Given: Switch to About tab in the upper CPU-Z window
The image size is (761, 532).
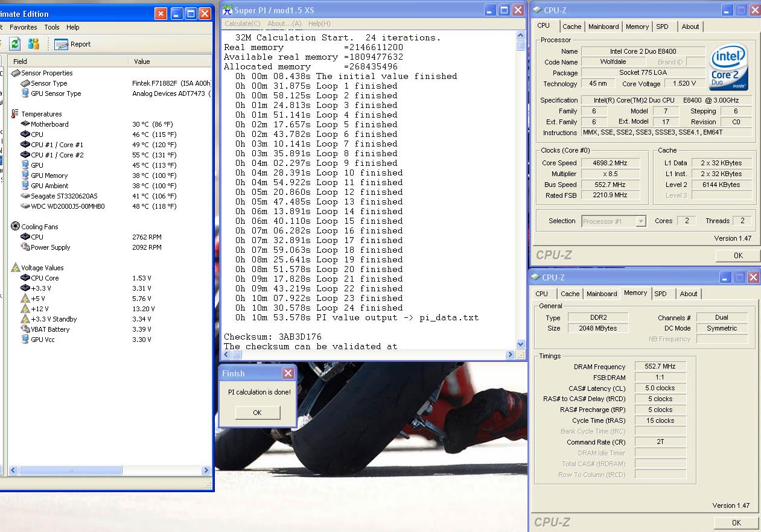Looking at the screenshot, I should (x=690, y=27).
